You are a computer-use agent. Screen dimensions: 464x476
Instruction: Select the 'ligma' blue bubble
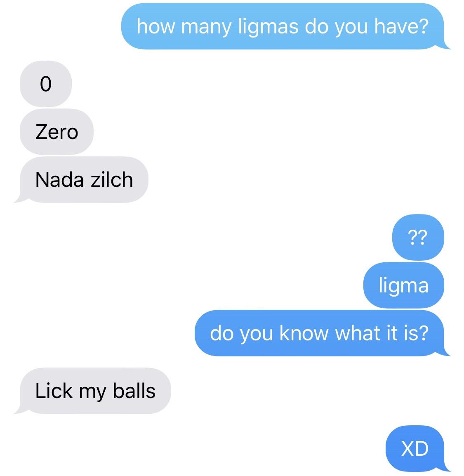click(404, 285)
